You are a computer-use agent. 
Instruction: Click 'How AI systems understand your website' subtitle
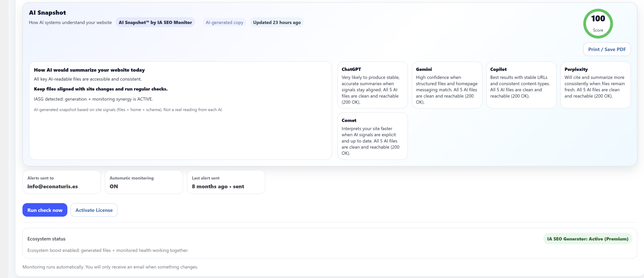click(70, 22)
